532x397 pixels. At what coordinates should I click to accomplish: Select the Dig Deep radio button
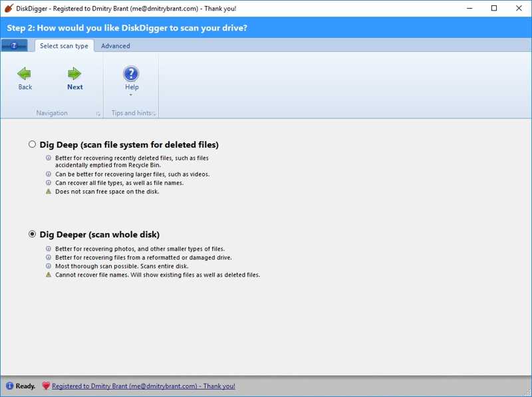[32, 144]
